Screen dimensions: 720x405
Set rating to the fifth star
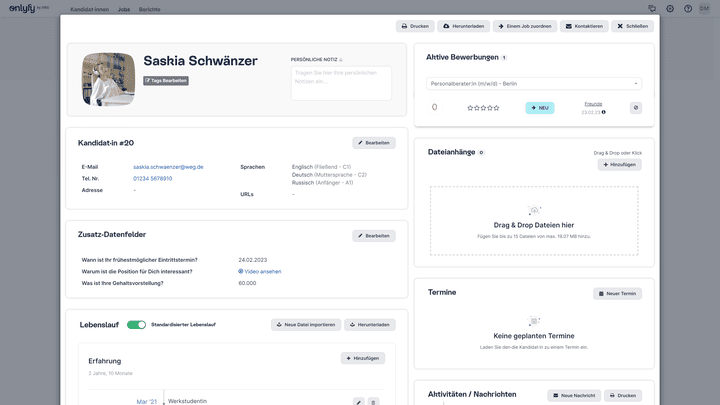point(496,108)
